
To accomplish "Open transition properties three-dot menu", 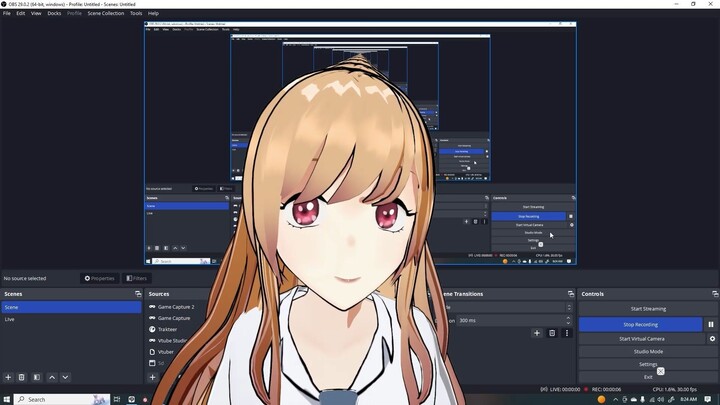I will pyautogui.click(x=567, y=333).
